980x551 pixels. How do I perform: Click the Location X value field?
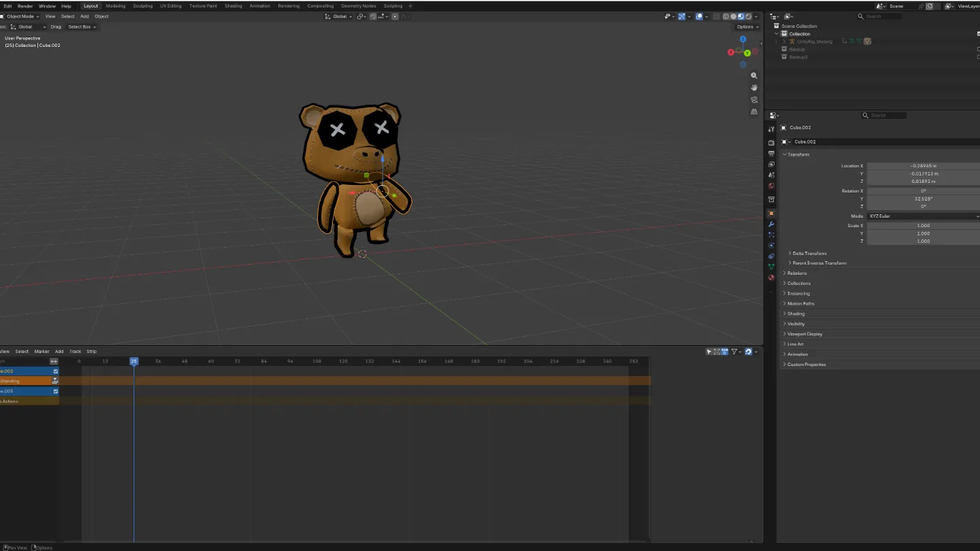coord(924,166)
